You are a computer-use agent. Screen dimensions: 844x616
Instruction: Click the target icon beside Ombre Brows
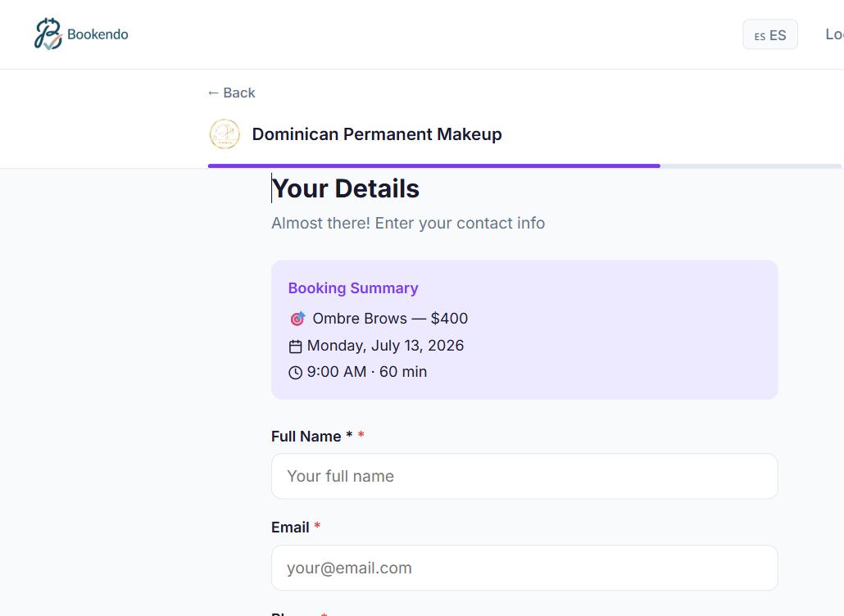tap(297, 319)
